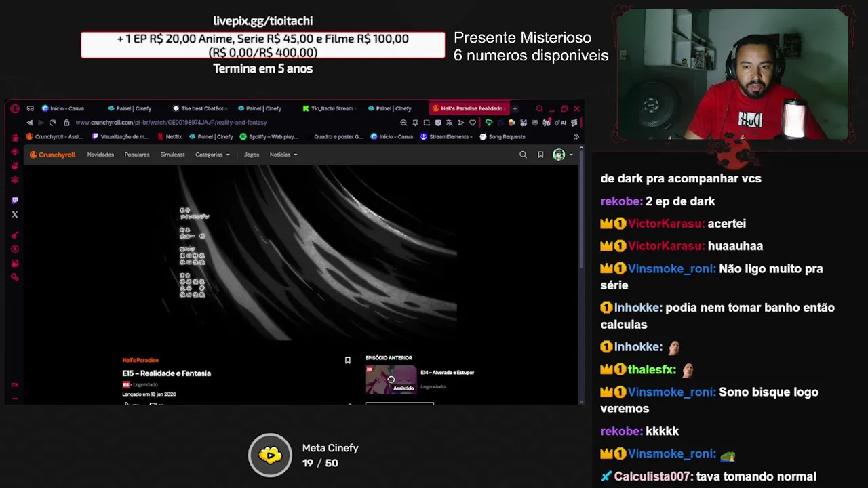Viewport: 868px width, 488px height.
Task: Select the Hell's Paradise Realidade tab
Action: tap(469, 108)
